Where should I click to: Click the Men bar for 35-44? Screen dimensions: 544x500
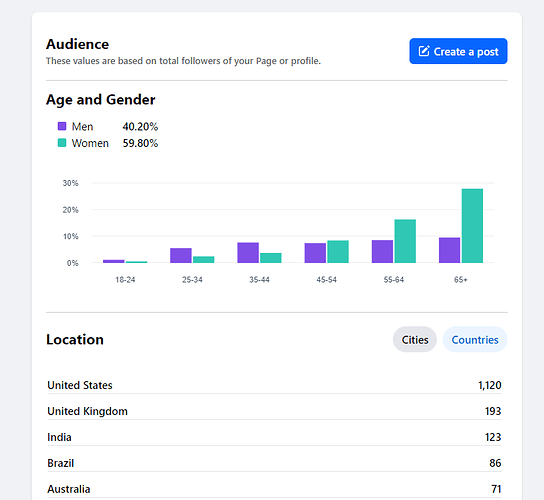pyautogui.click(x=248, y=253)
